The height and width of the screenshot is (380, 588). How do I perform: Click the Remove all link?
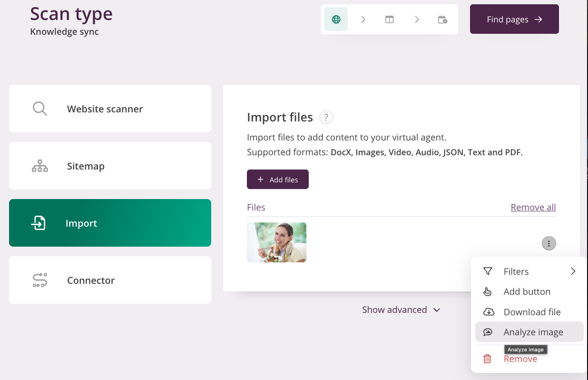point(533,207)
